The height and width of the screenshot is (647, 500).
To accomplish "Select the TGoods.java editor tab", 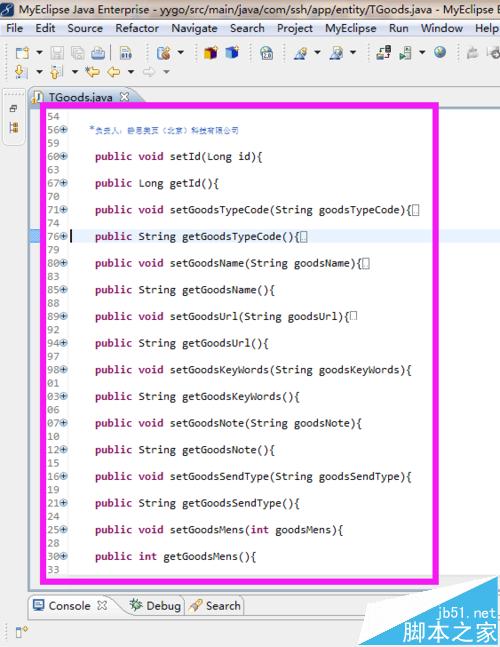I will (x=80, y=97).
